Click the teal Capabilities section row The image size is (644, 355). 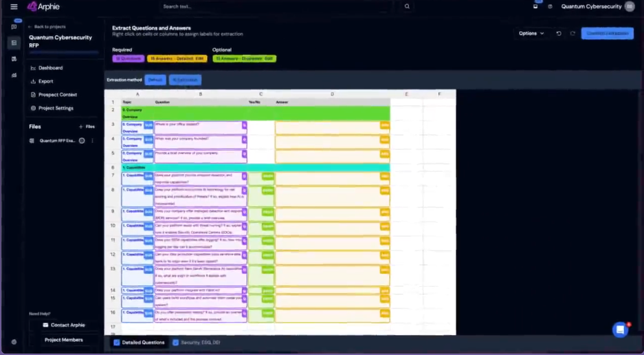256,167
